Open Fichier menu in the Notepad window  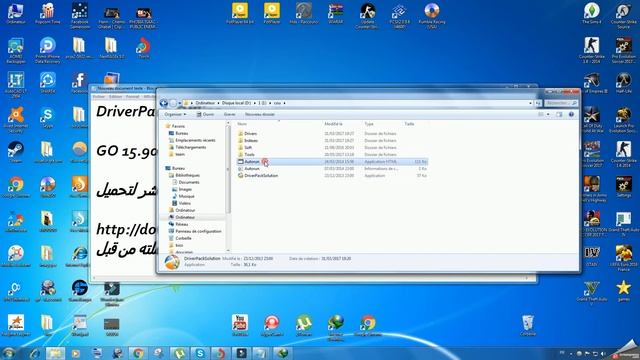99,96
